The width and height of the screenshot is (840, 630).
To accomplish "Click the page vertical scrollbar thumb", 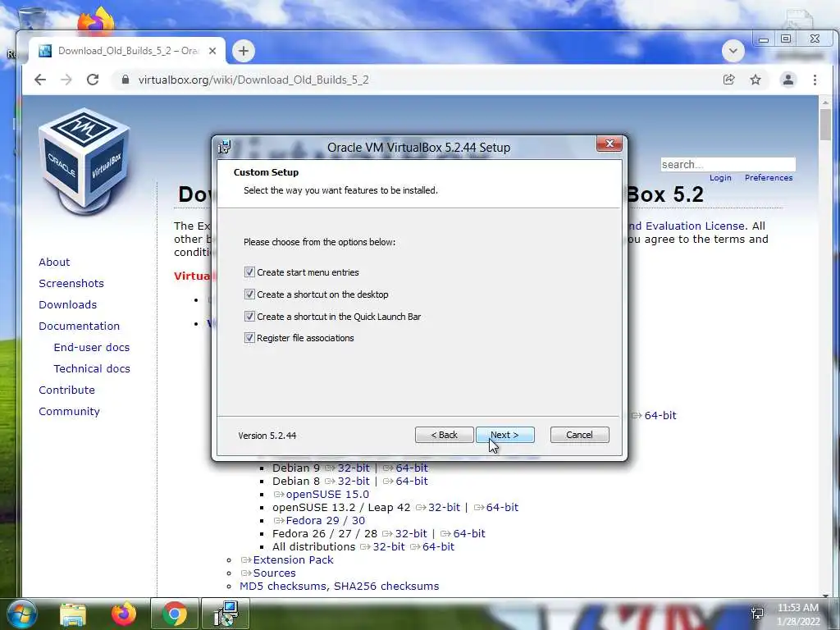I will pyautogui.click(x=825, y=125).
